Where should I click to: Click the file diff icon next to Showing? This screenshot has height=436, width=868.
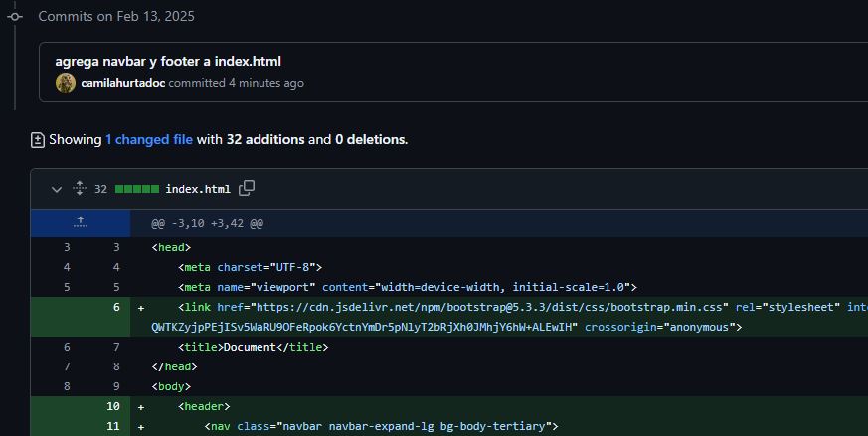coord(37,140)
